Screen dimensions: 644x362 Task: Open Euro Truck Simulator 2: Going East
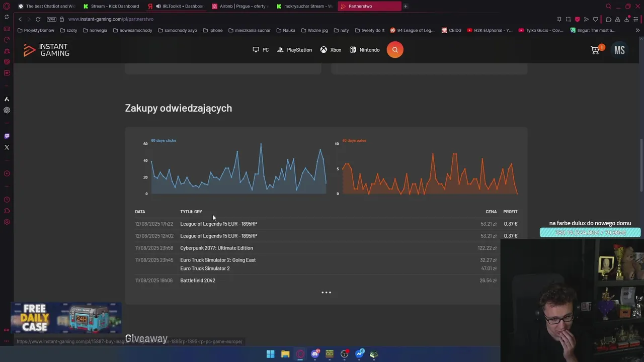point(218,260)
